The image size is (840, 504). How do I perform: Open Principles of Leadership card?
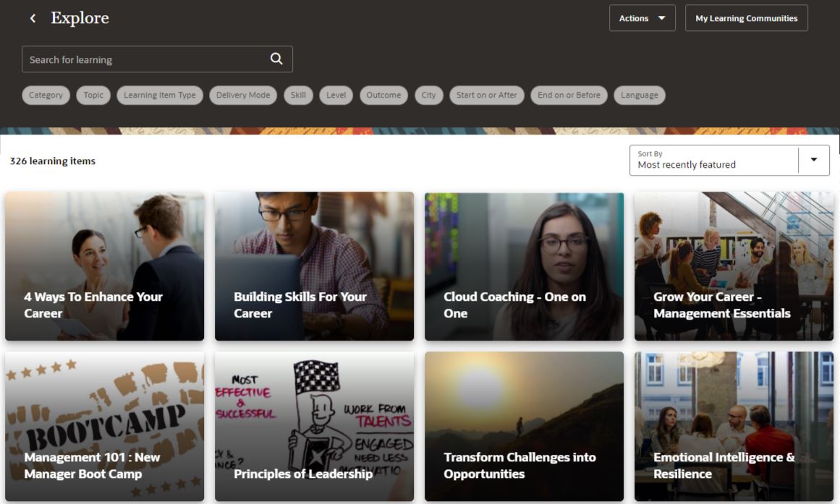tap(315, 427)
